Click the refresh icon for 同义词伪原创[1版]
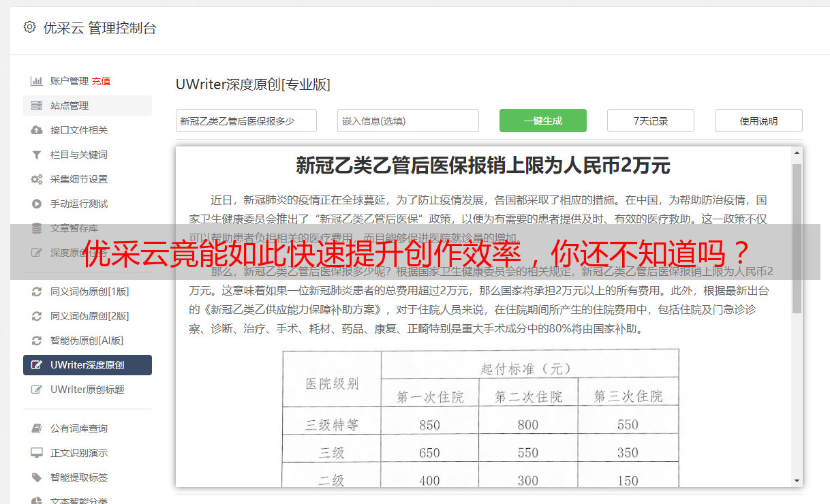Image resolution: width=830 pixels, height=504 pixels. coord(37,292)
